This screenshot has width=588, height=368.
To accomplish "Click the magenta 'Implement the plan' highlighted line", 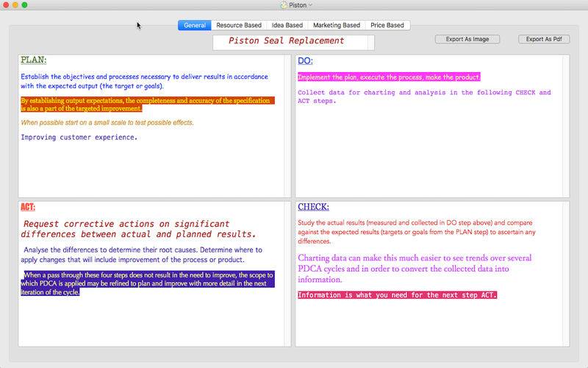I will pyautogui.click(x=389, y=77).
